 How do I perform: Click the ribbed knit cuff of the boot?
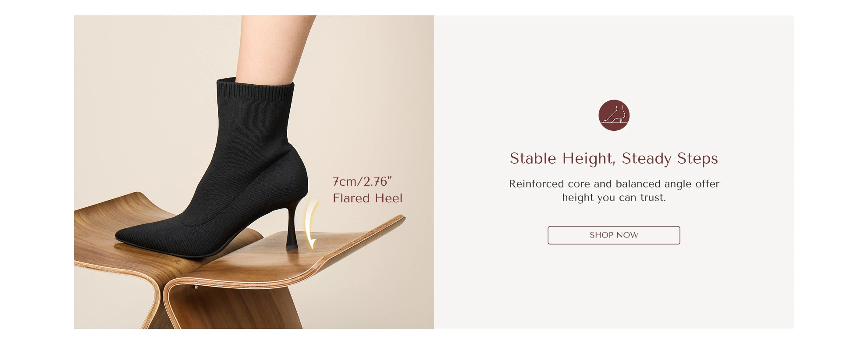256,90
